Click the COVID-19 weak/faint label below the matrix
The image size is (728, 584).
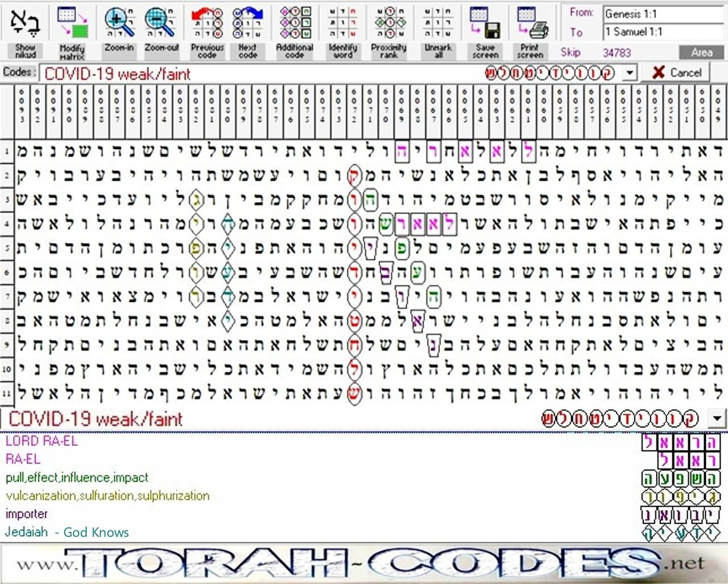coord(96,420)
